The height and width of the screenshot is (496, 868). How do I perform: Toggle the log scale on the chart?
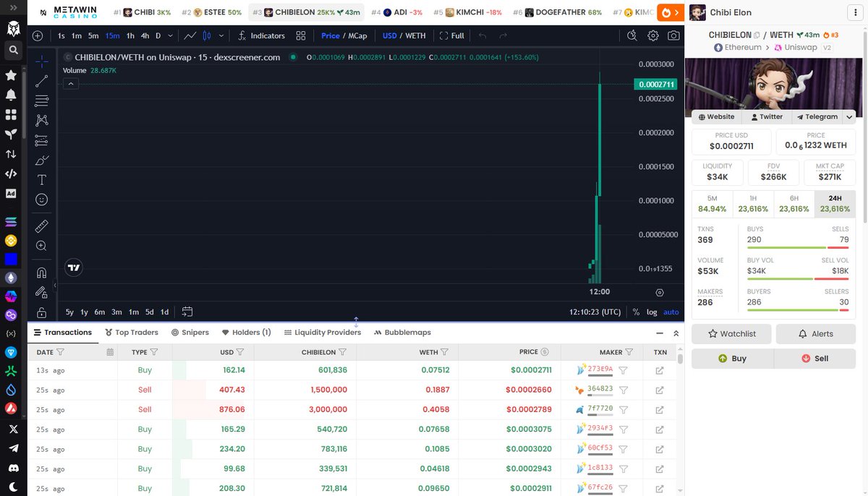pos(652,312)
